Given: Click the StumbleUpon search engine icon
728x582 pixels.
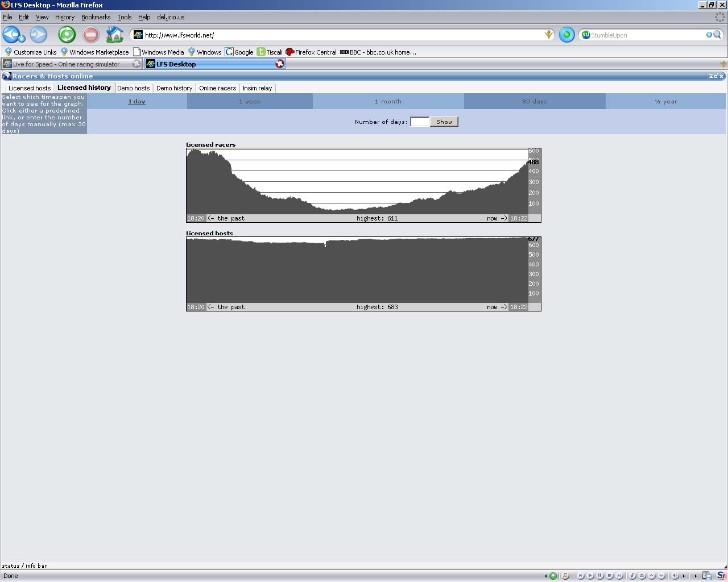Looking at the screenshot, I should (x=586, y=35).
